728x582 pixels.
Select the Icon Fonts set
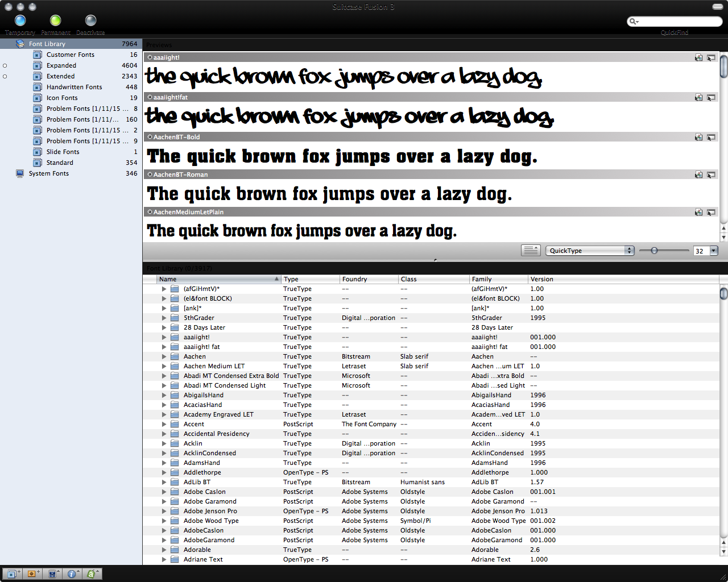pos(71,98)
